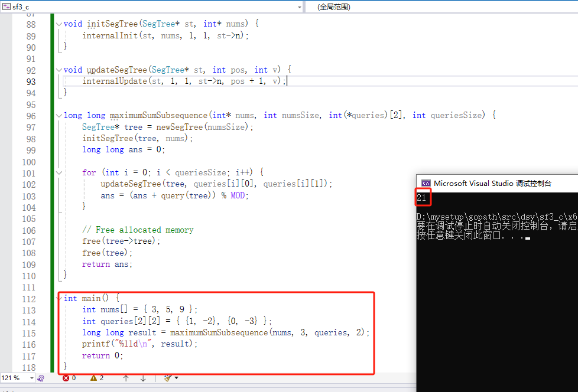This screenshot has height=392, width=578.
Task: Click 'free(tree);' on line 108
Action: pyautogui.click(x=108, y=253)
